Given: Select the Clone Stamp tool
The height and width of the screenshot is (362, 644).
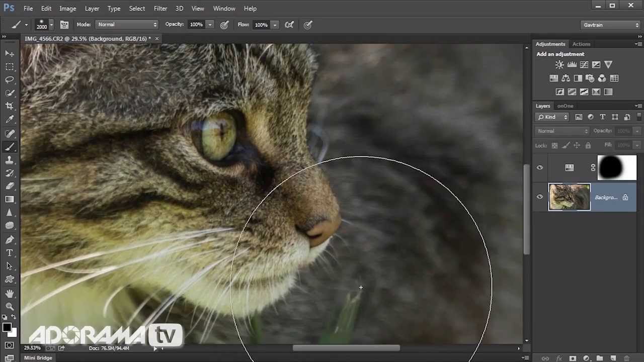Looking at the screenshot, I should pyautogui.click(x=10, y=160).
